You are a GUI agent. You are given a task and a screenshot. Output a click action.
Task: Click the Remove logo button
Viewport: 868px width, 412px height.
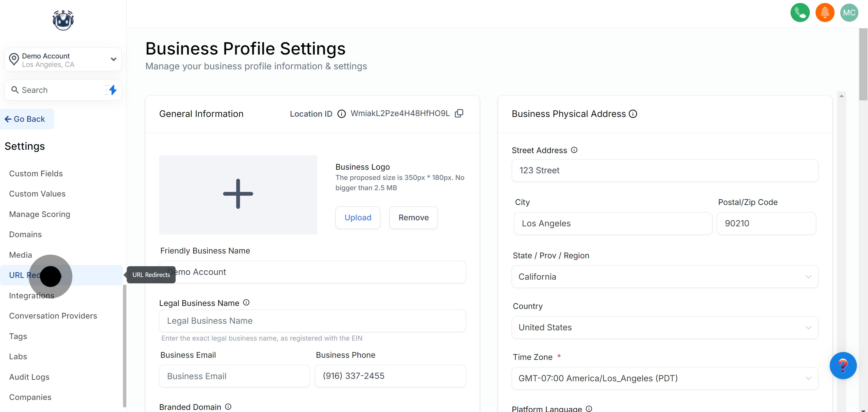click(414, 218)
